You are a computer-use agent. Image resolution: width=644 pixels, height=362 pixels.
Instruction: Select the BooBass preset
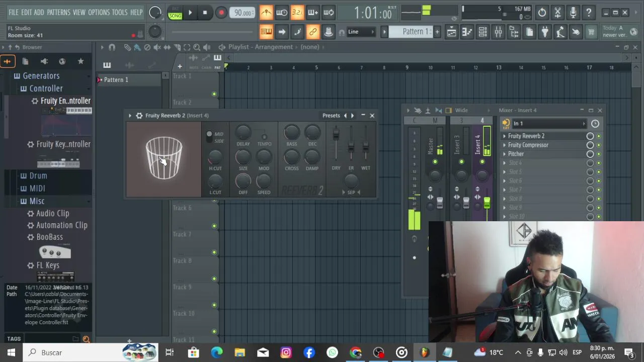[50, 237]
